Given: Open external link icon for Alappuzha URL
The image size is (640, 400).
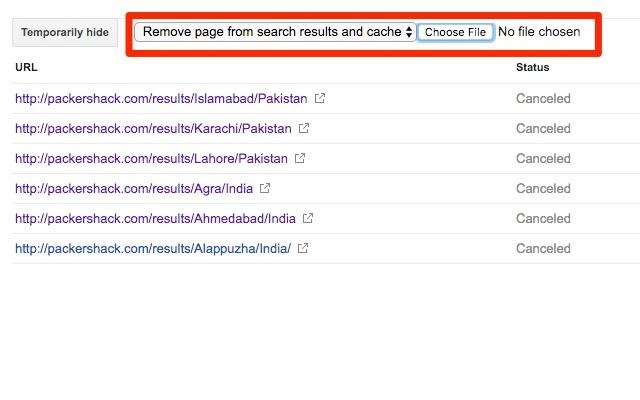Looking at the screenshot, I should (303, 249).
